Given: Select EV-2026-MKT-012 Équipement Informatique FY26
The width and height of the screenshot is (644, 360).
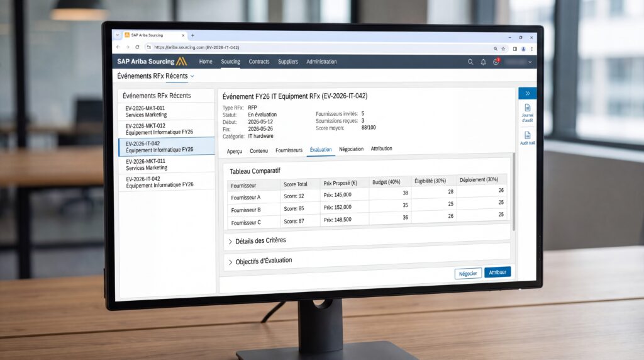Looking at the screenshot, I should coord(166,128).
